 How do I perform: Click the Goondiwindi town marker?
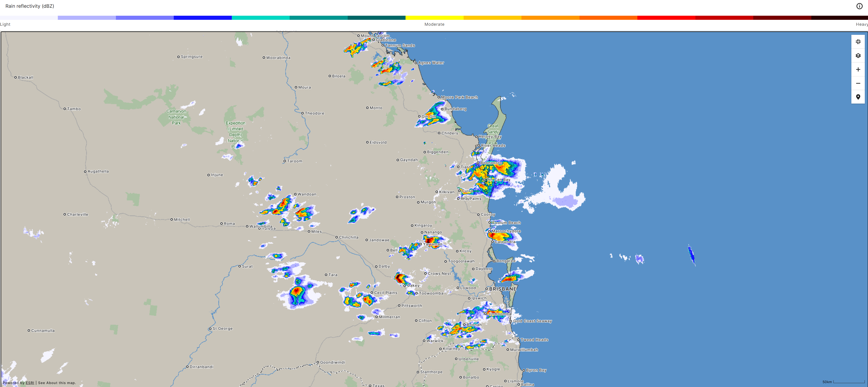(x=318, y=362)
